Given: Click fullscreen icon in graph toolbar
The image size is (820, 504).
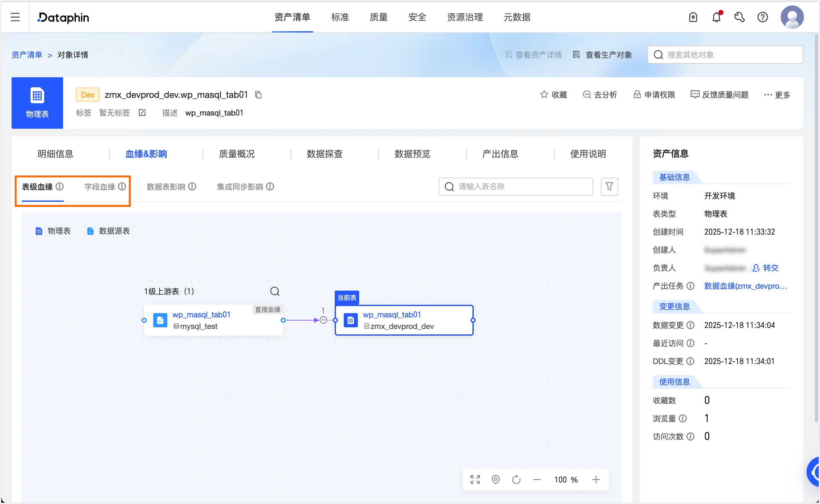Looking at the screenshot, I should tap(475, 480).
